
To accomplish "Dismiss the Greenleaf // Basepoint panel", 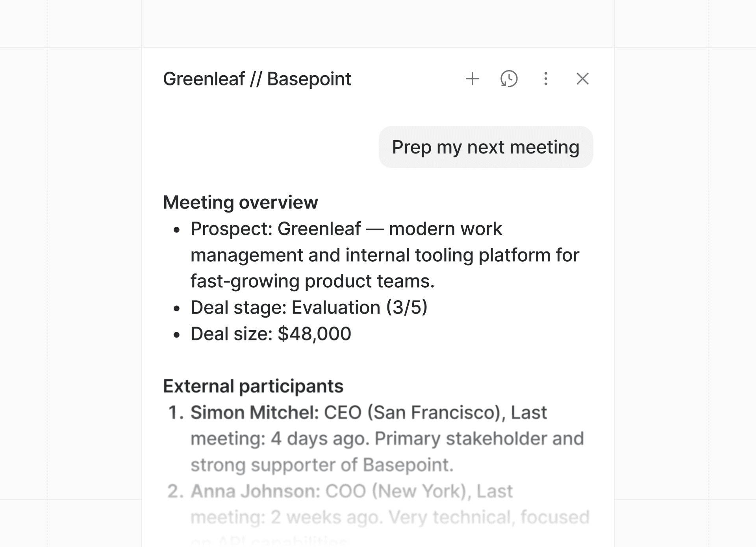I will point(582,79).
